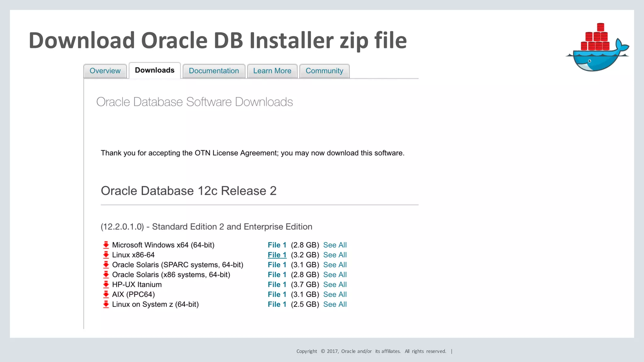Click download icon for AIX (PPC64)
The width and height of the screenshot is (644, 362).
pos(106,294)
